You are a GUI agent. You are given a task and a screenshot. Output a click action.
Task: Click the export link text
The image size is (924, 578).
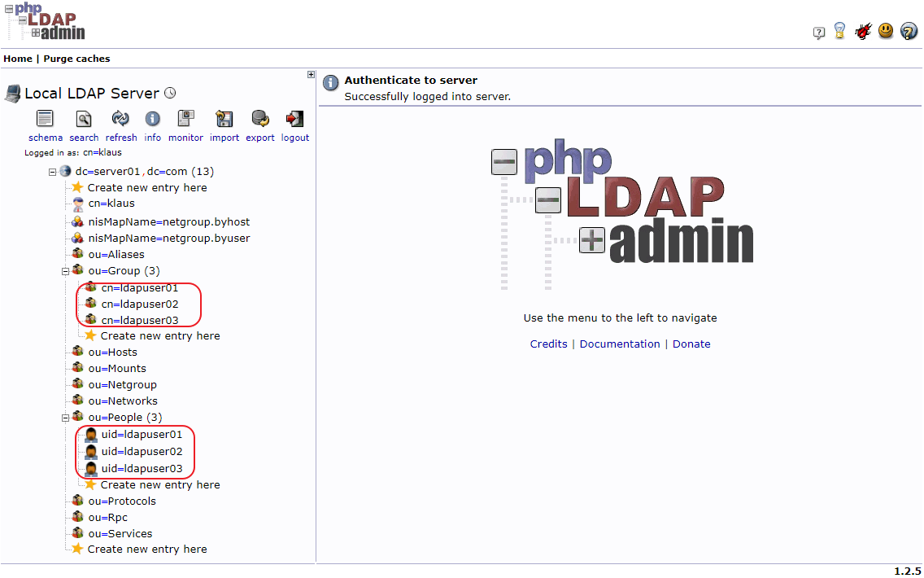point(260,138)
